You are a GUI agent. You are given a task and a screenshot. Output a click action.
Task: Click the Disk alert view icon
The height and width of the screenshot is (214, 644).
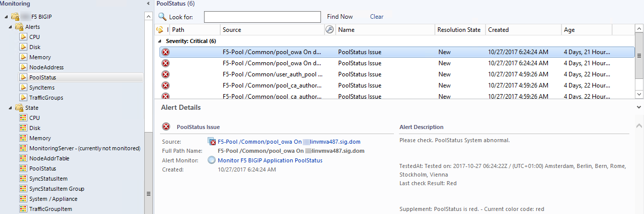point(23,47)
